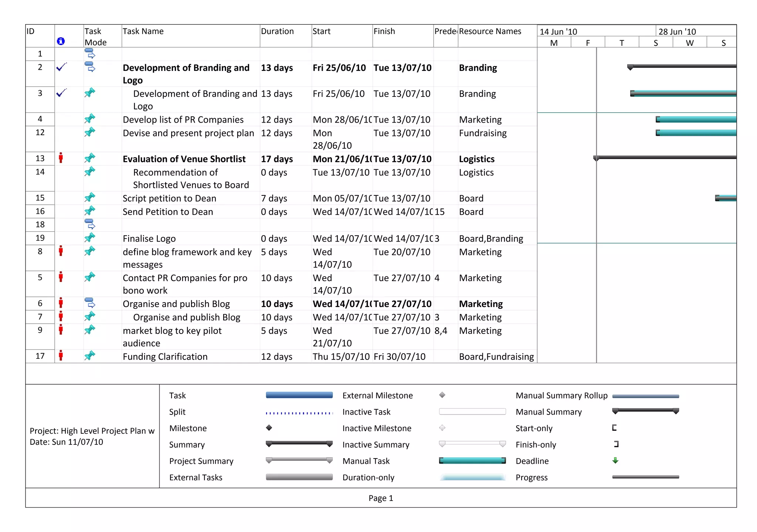Click the black Milestone diamond in the legend
The width and height of the screenshot is (757, 532).
click(x=269, y=428)
